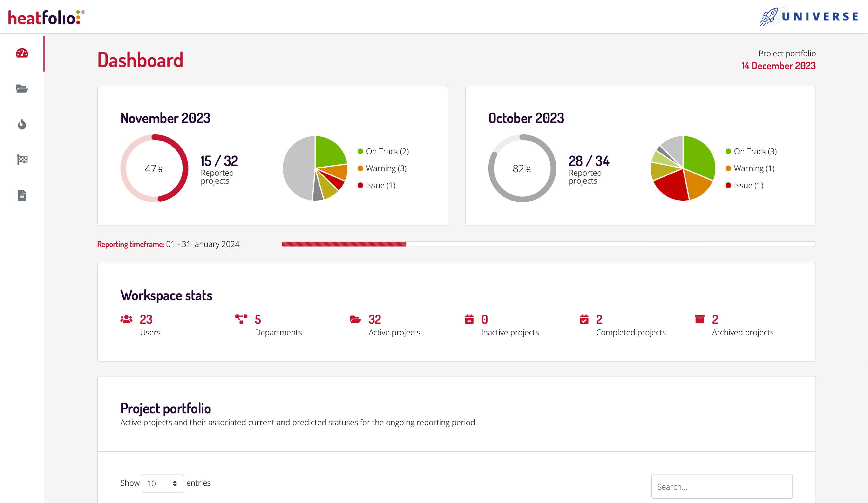Toggle October's Issue (1) legend item
The height and width of the screenshot is (503, 868).
click(745, 185)
